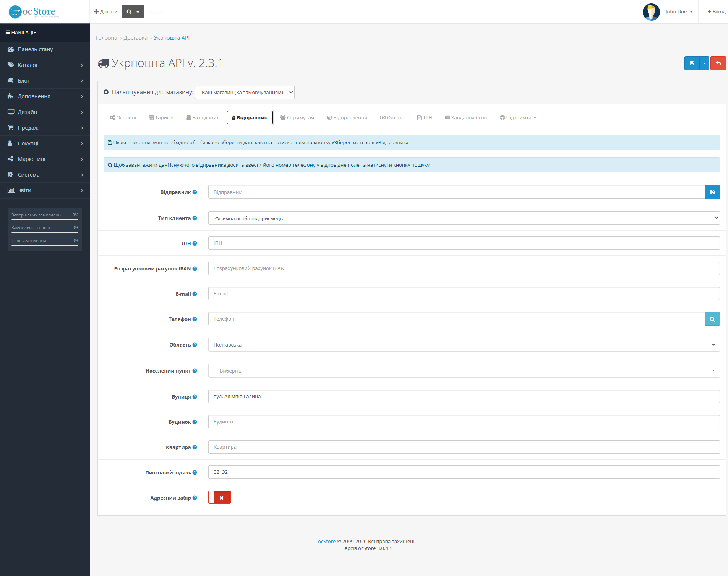The height and width of the screenshot is (576, 728).
Task: Expand the Маркетинг sidebar menu
Action: [x=45, y=159]
